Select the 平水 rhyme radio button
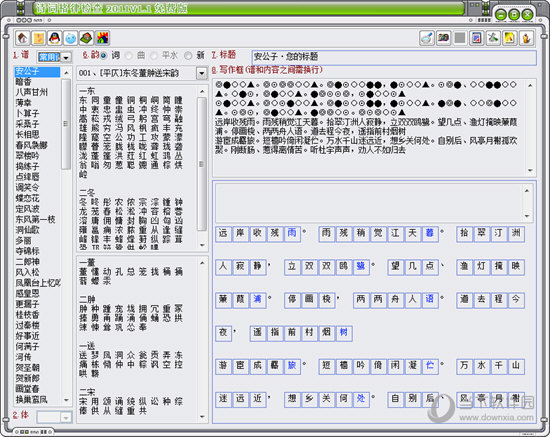 coord(154,55)
